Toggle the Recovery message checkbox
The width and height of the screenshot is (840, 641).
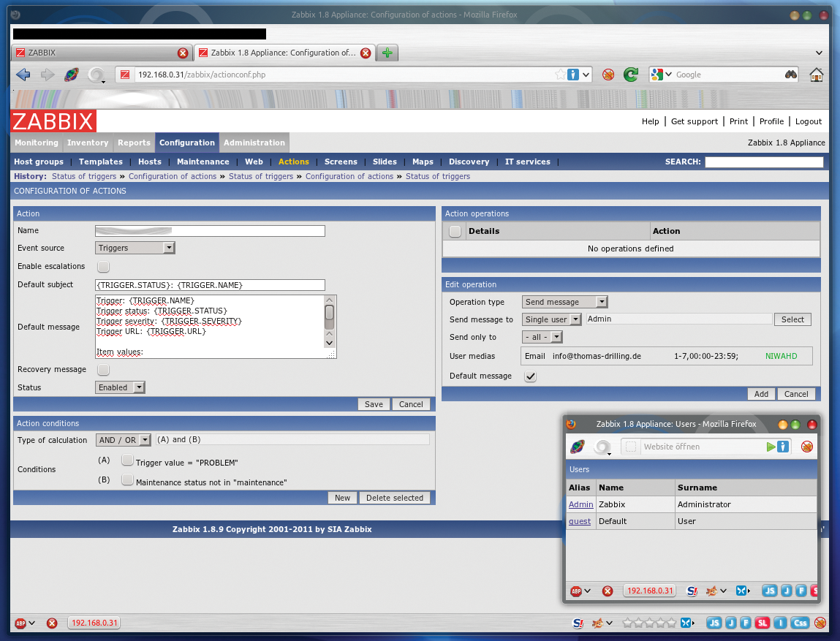click(104, 370)
